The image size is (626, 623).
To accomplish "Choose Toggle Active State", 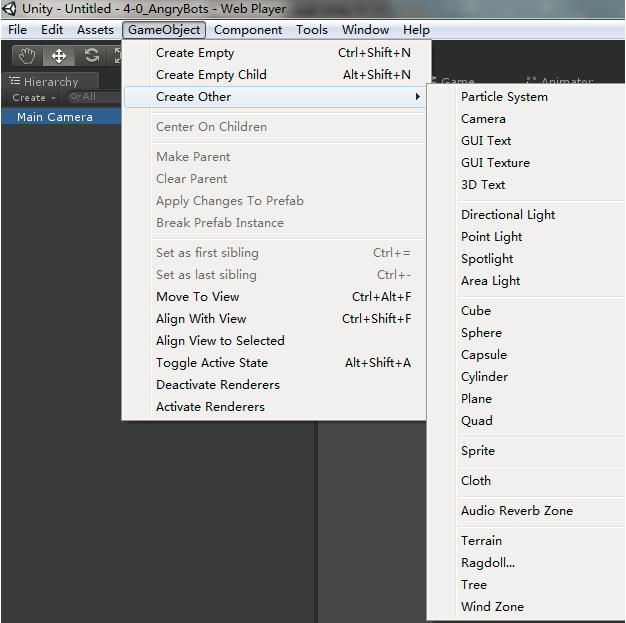I will 275,363.
